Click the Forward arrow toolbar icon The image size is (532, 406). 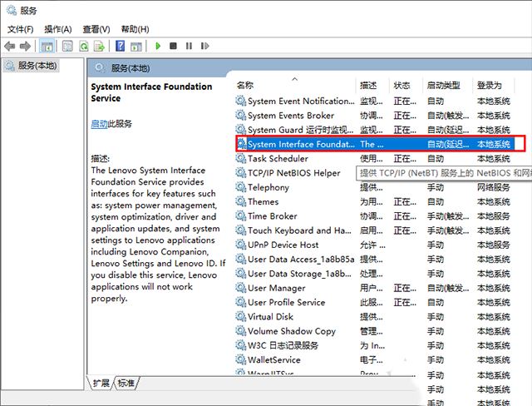25,46
